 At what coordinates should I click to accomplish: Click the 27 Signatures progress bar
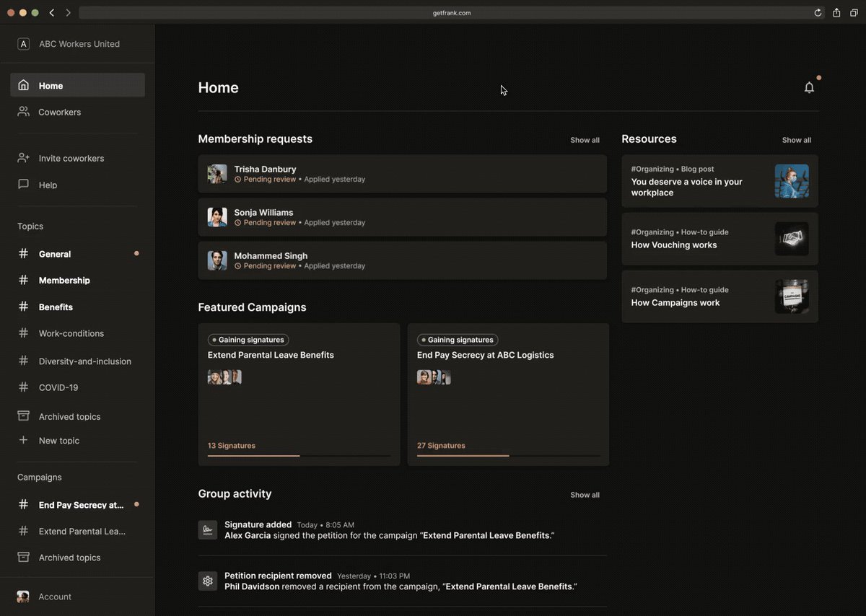(x=508, y=456)
